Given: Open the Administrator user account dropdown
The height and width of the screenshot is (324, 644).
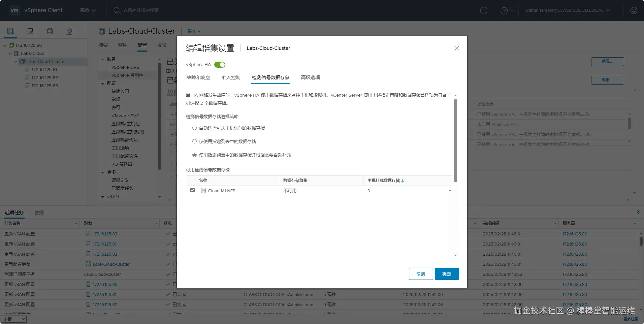Looking at the screenshot, I should point(568,10).
